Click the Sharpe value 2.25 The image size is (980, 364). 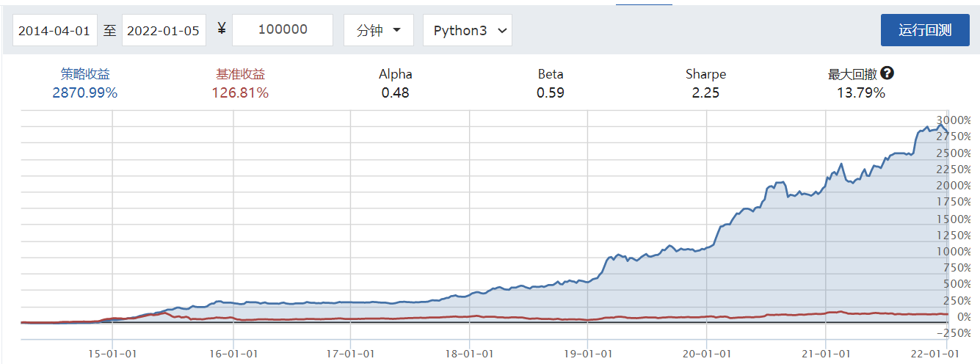point(705,92)
